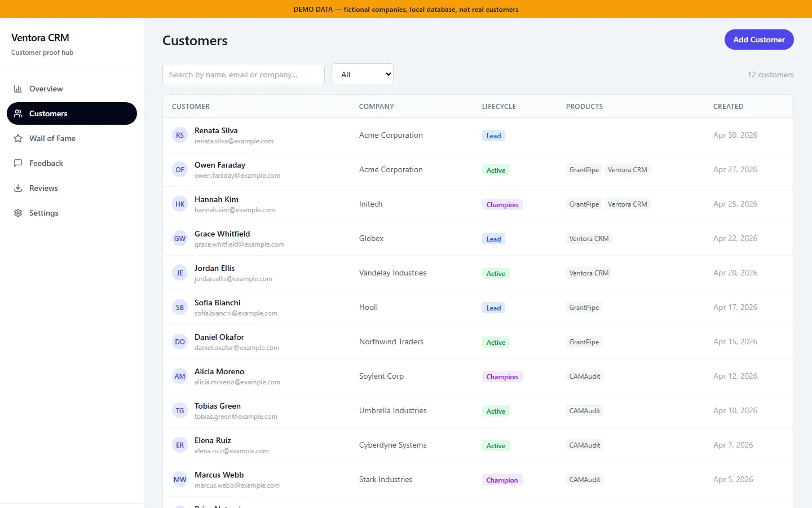
Task: Open the Overview page
Action: point(72,89)
